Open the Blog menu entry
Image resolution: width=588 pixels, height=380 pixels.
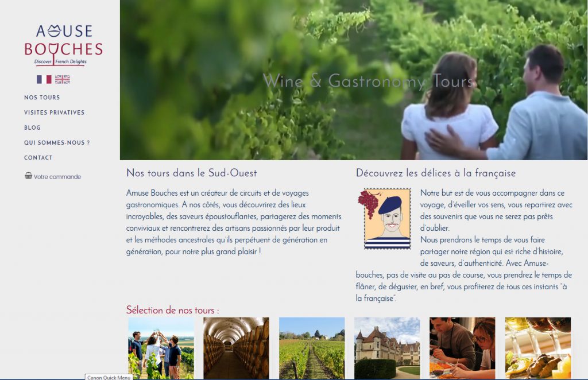(32, 127)
